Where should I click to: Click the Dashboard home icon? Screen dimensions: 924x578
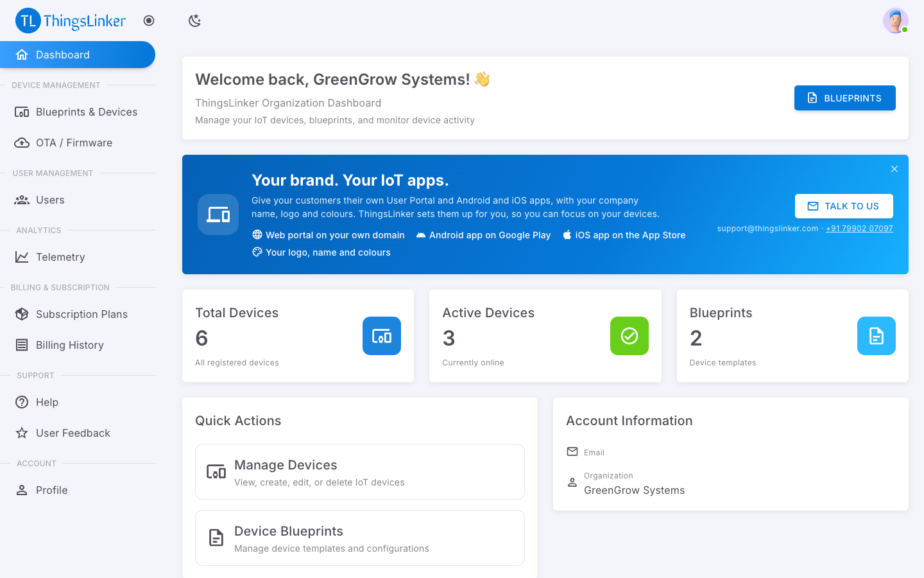(22, 55)
